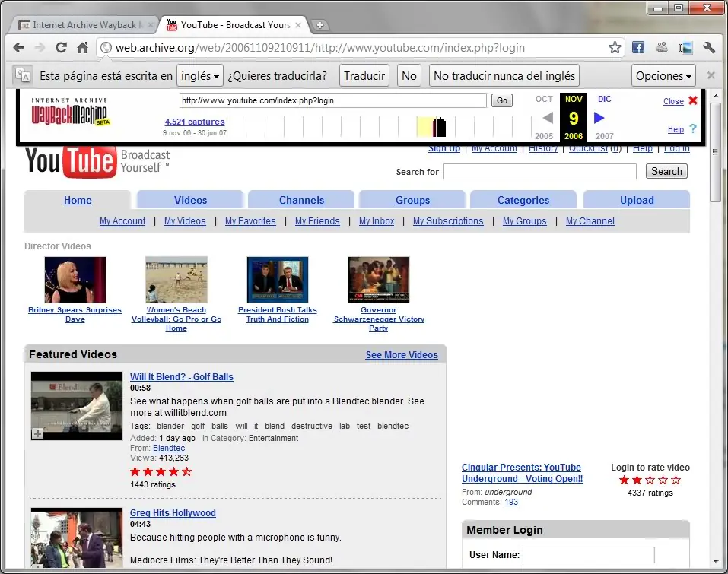Reload the page with the refresh icon
The image size is (728, 574).
61,47
